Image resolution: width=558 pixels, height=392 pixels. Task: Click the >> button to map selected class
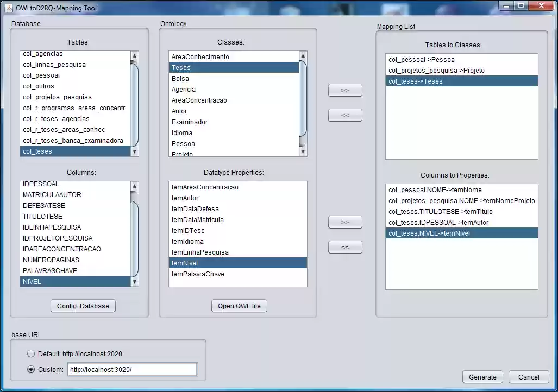(344, 90)
